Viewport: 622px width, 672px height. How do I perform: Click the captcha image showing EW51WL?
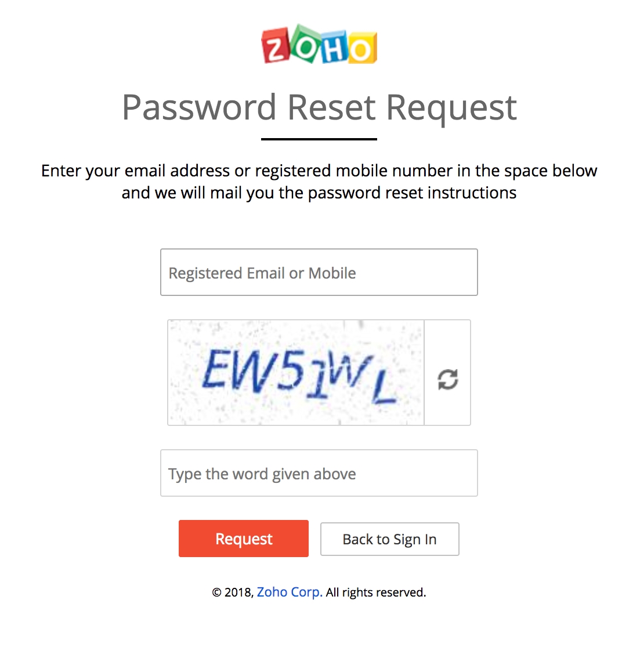(x=296, y=372)
